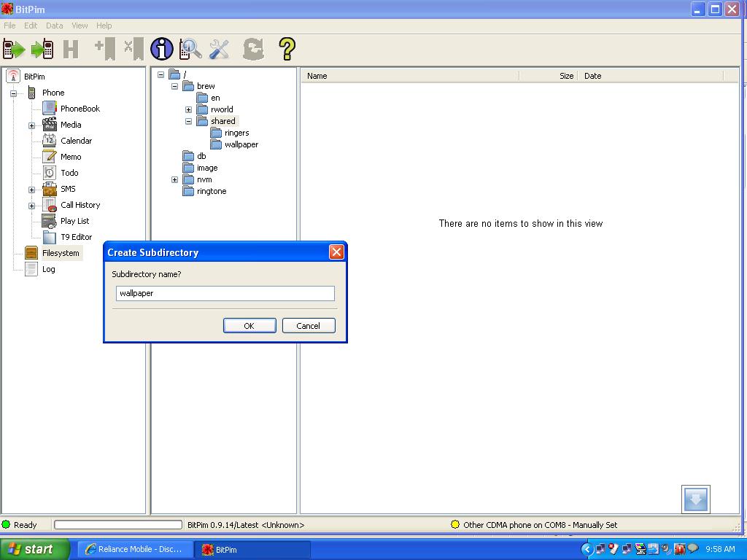Select the Call History icon
Screen dimensions: 747x560
[50, 205]
